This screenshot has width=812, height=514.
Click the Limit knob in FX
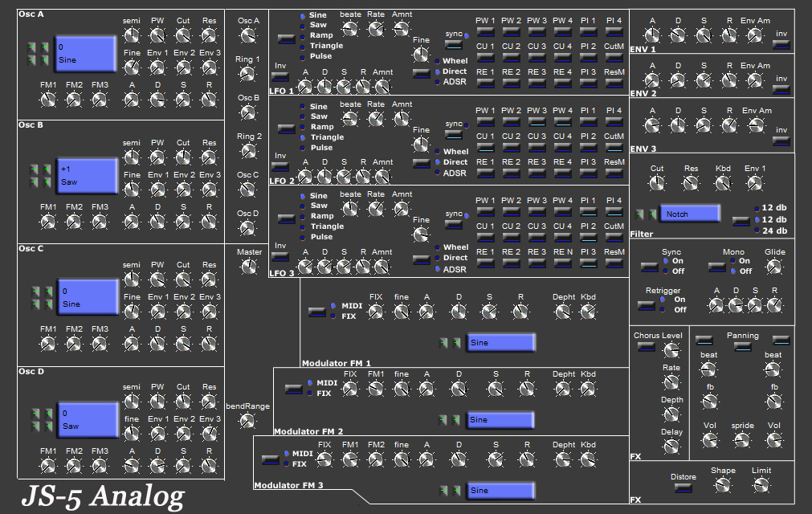(761, 485)
